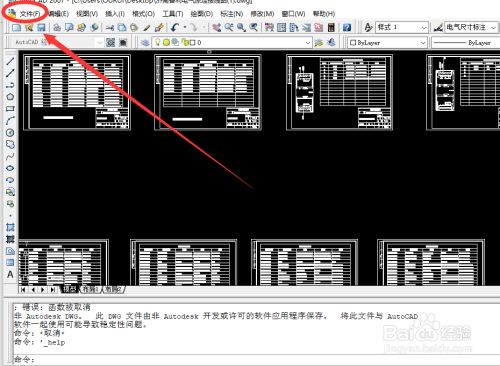Screen dimensions: 500x366
Task: Click the Zoom Previous magnifier icon
Action: pyautogui.click(x=253, y=27)
